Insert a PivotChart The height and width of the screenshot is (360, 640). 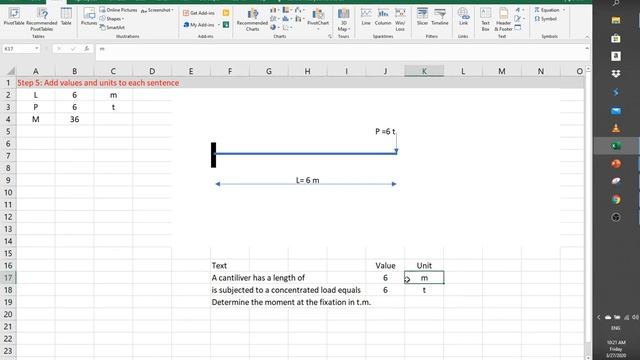(x=318, y=18)
